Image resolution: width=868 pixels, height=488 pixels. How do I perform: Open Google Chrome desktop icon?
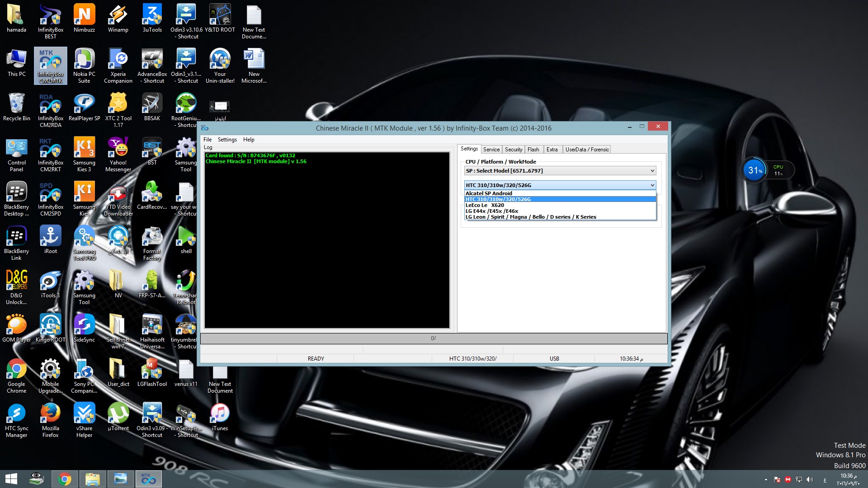pos(16,376)
